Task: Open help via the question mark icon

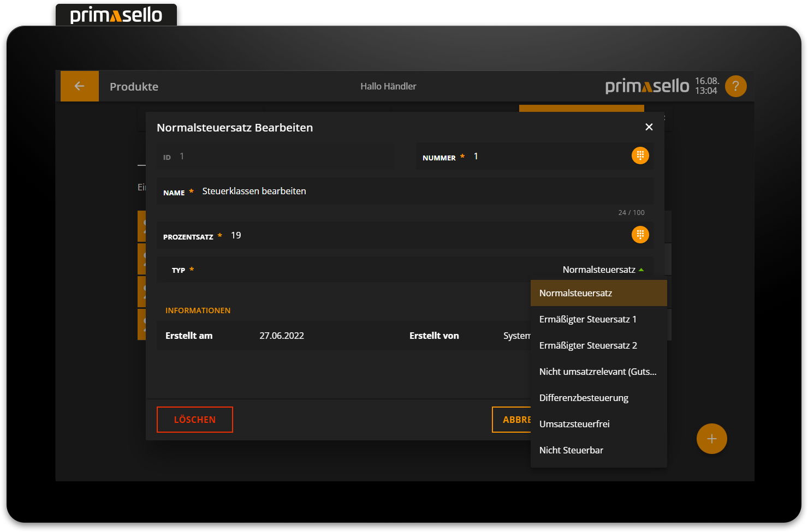Action: pyautogui.click(x=735, y=86)
